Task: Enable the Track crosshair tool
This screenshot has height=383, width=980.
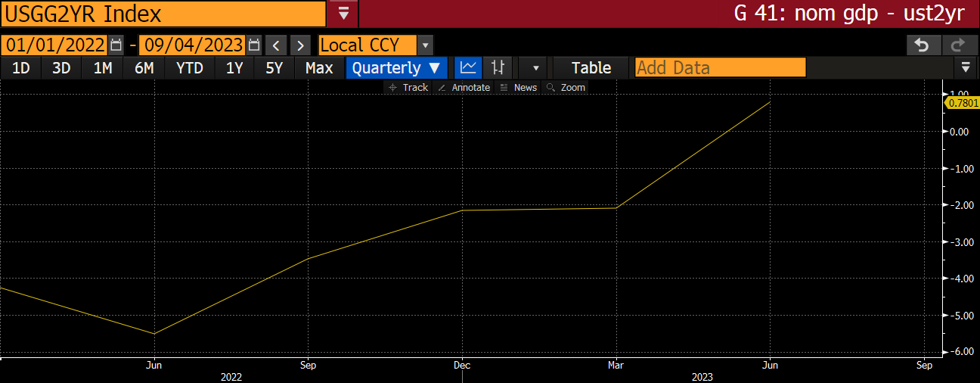Action: coord(408,88)
